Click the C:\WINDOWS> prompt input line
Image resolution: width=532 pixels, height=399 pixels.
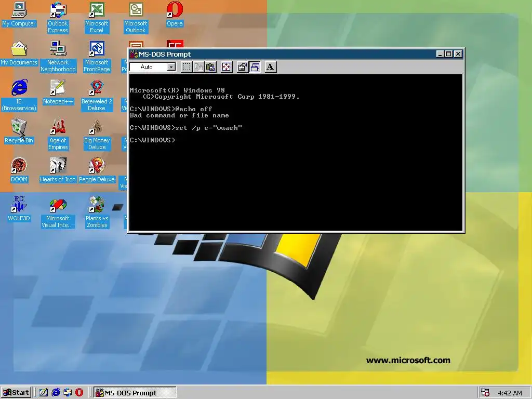tap(152, 140)
